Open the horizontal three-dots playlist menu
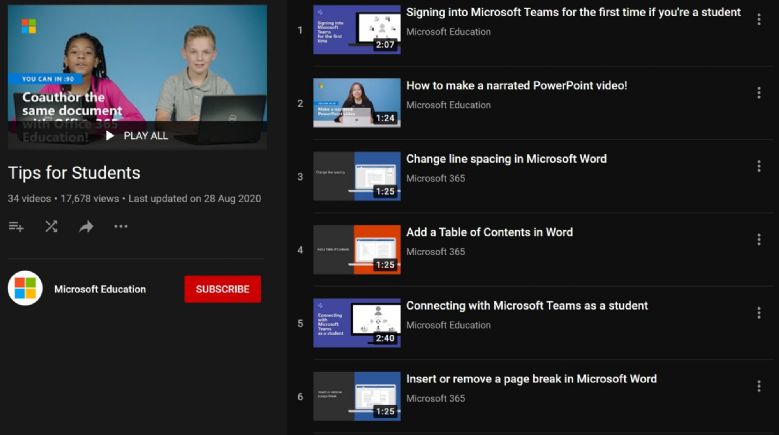 [121, 226]
